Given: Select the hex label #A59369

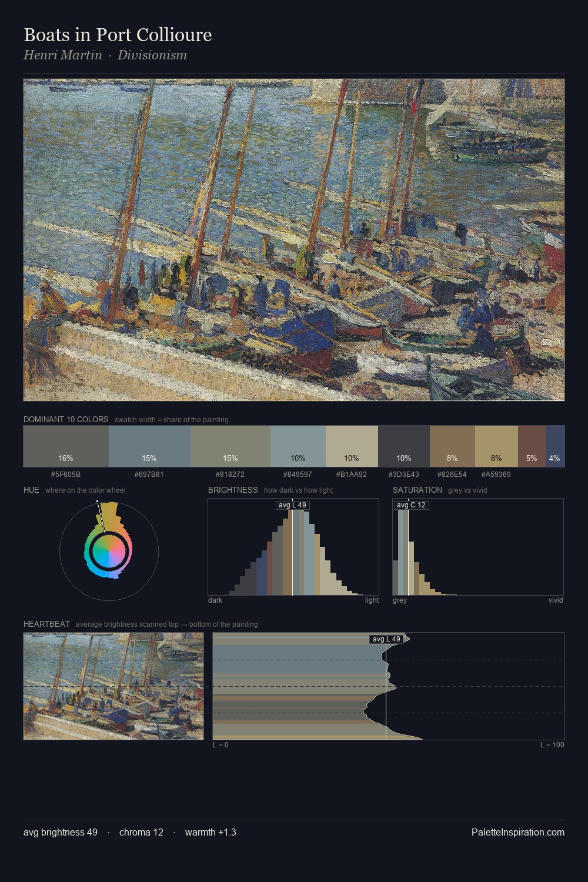Looking at the screenshot, I should [496, 475].
